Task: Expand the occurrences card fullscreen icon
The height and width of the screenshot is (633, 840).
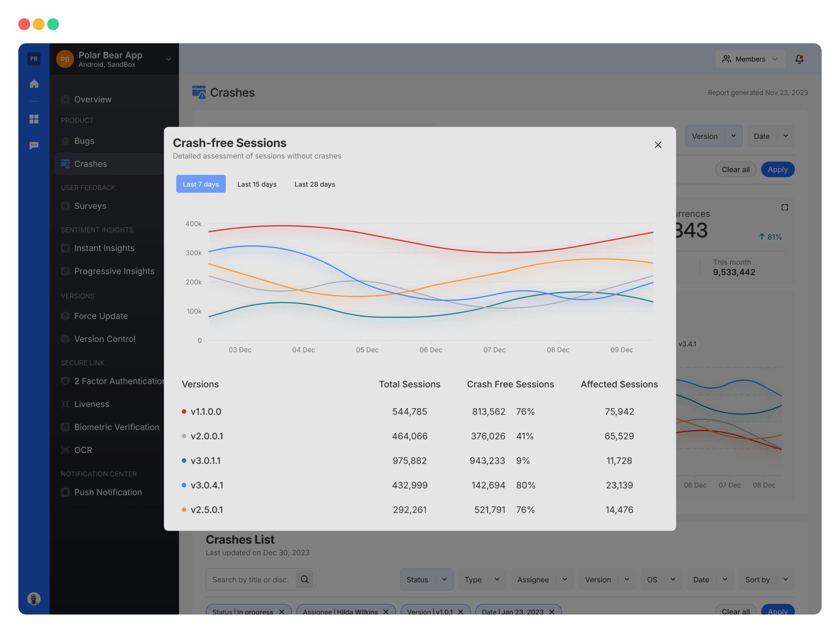Action: [784, 208]
